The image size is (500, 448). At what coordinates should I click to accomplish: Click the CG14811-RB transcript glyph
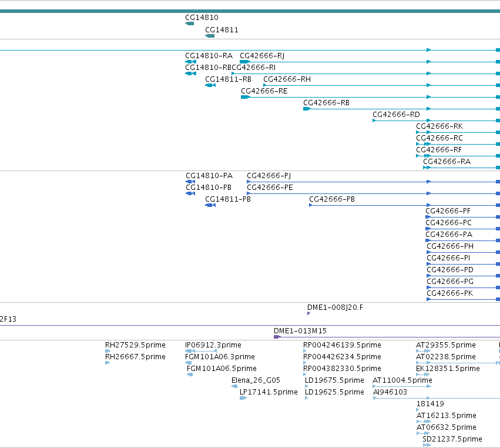pos(210,85)
